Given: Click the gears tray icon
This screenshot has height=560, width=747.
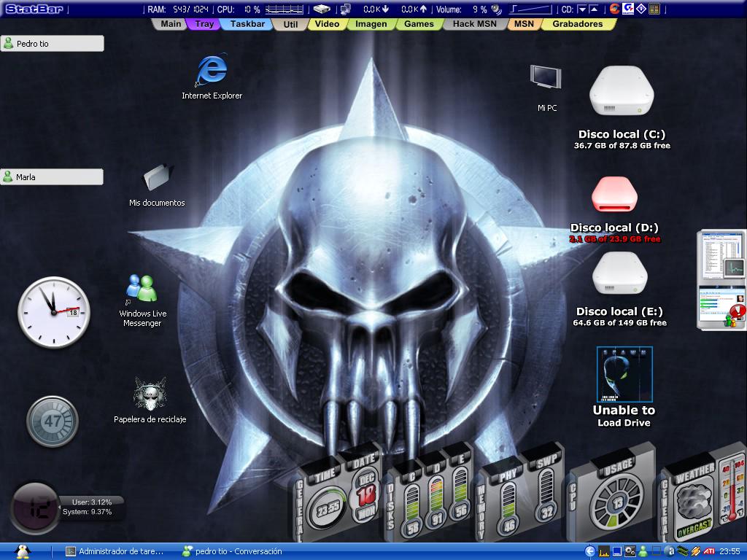Looking at the screenshot, I should click(x=630, y=551).
